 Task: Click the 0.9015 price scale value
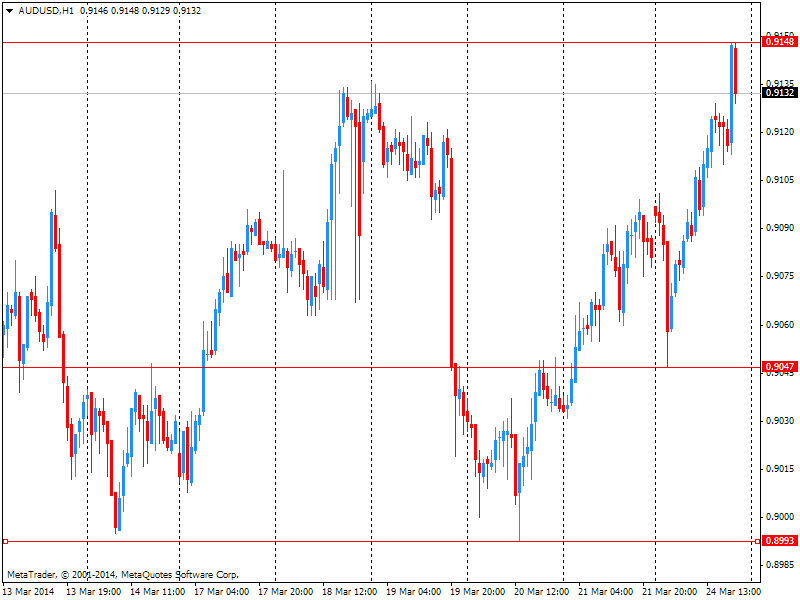(781, 468)
